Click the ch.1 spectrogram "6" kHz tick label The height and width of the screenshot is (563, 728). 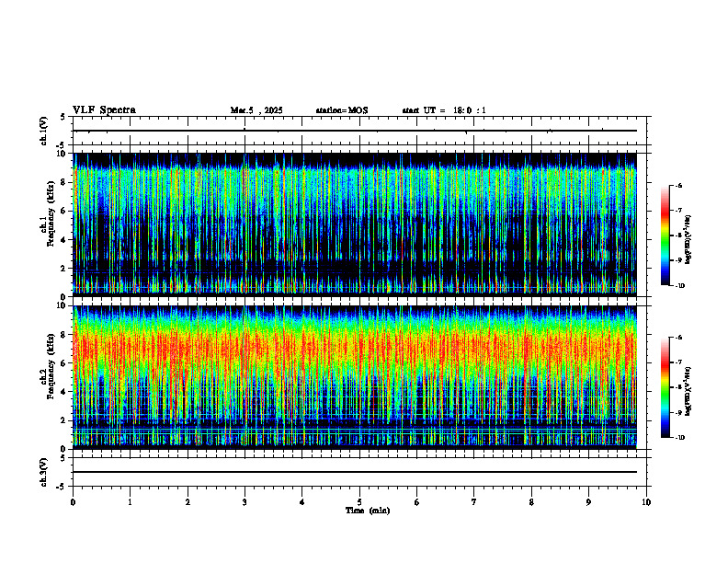pos(63,211)
